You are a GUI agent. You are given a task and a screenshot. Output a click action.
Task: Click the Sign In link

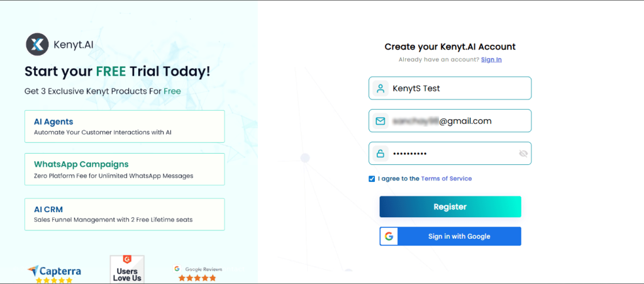click(x=491, y=60)
